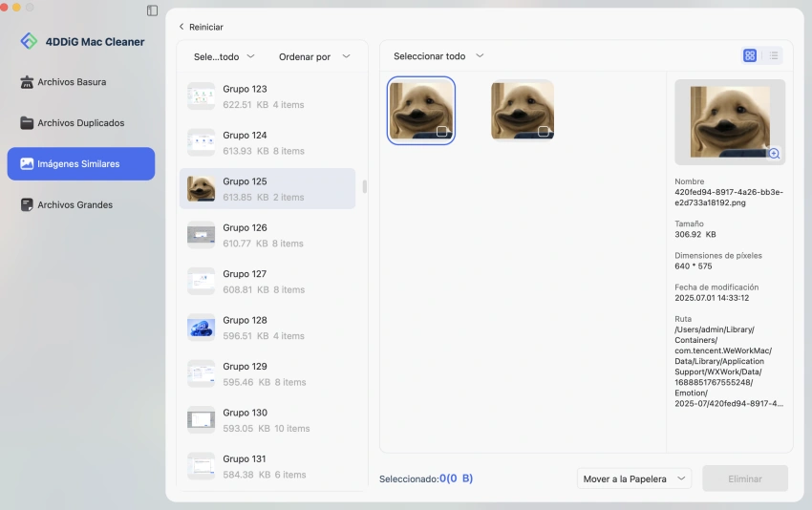Select Imágenes Similares tab
This screenshot has width=812, height=510.
coord(81,163)
